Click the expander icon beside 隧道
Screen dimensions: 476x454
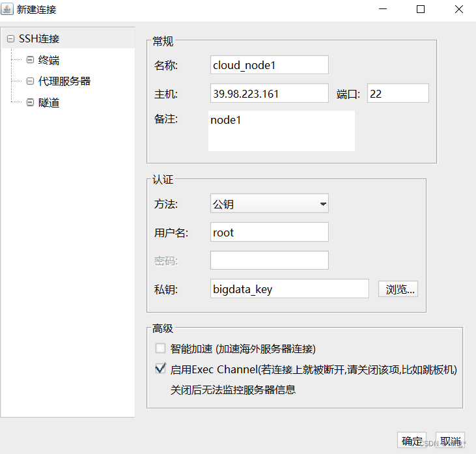(30, 102)
